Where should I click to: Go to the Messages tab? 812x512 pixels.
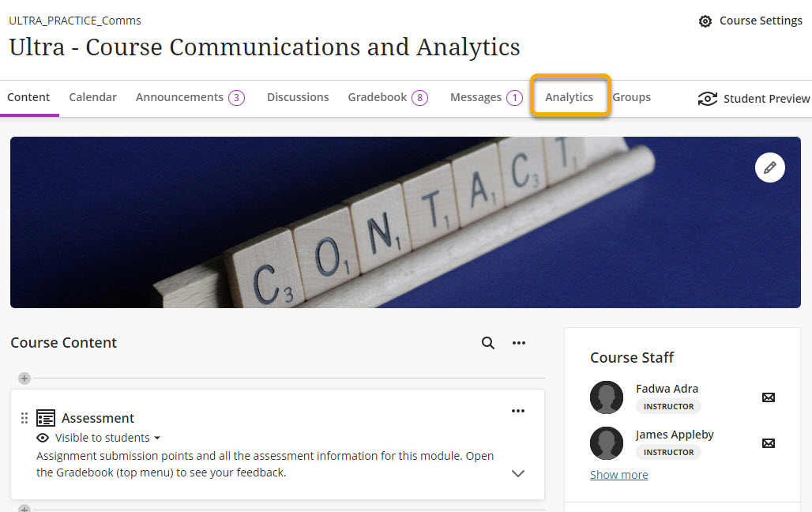pyautogui.click(x=476, y=97)
